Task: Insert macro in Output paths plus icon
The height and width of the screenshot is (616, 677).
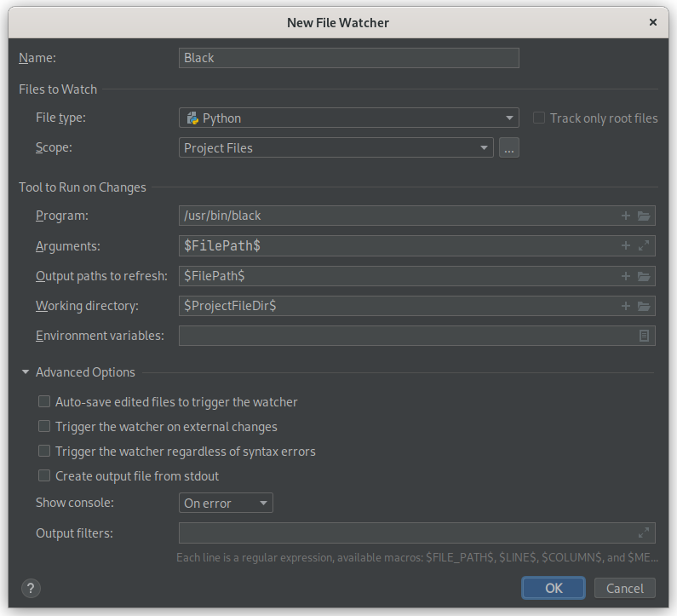Action: [x=626, y=276]
